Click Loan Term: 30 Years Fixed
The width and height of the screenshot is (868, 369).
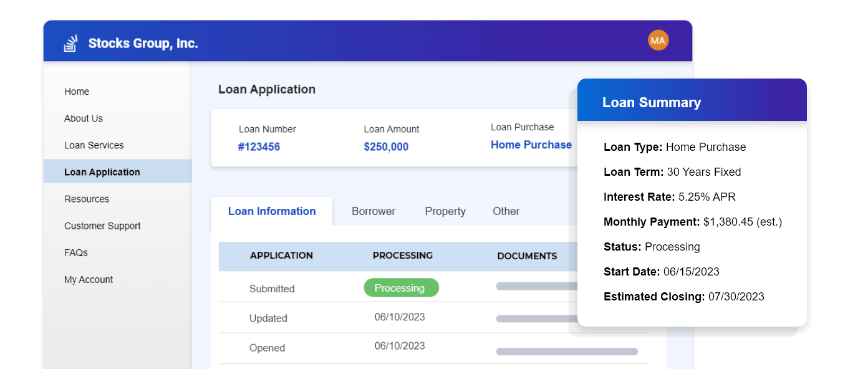672,172
